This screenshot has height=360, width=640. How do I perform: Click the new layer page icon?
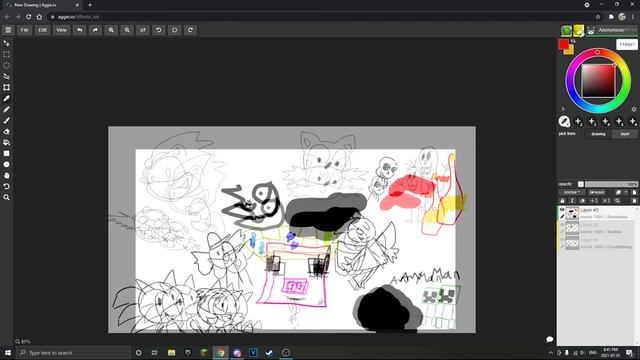point(634,192)
